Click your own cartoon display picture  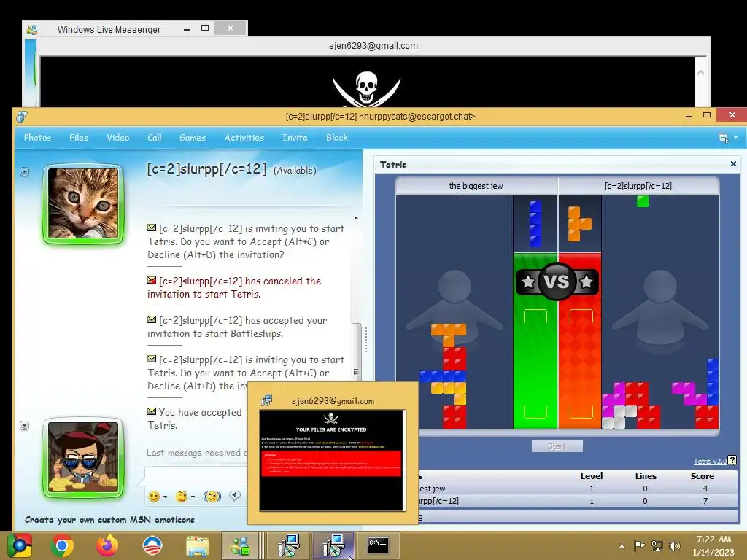(x=83, y=458)
